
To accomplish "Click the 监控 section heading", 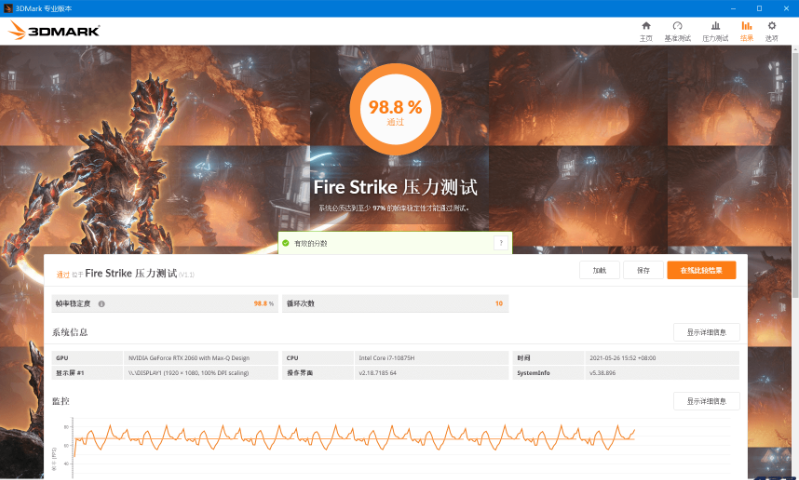I will tap(61, 401).
